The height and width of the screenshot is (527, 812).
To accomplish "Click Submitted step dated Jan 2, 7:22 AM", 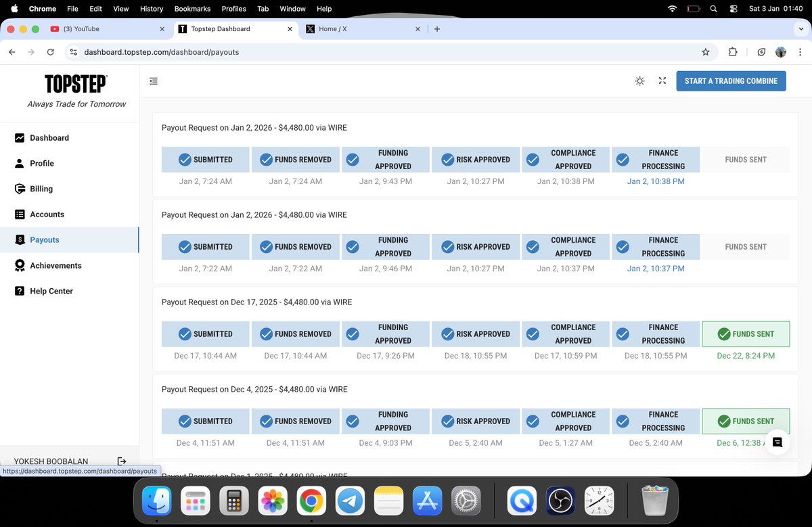I will pos(206,247).
